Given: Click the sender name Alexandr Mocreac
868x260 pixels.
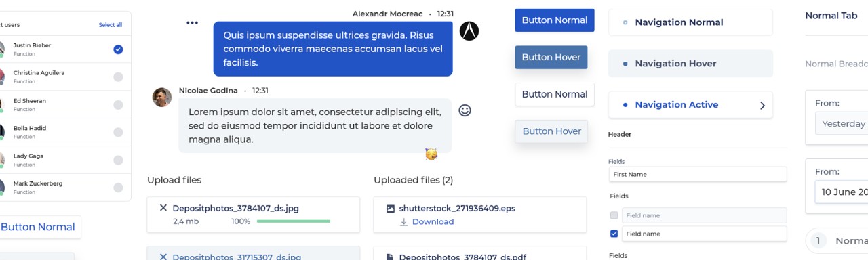Looking at the screenshot, I should [387, 14].
